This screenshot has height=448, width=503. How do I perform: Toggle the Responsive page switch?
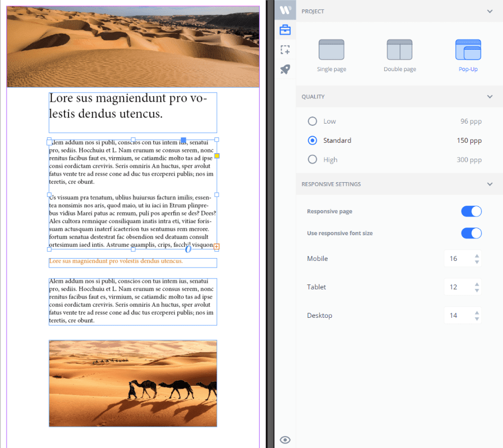(471, 212)
